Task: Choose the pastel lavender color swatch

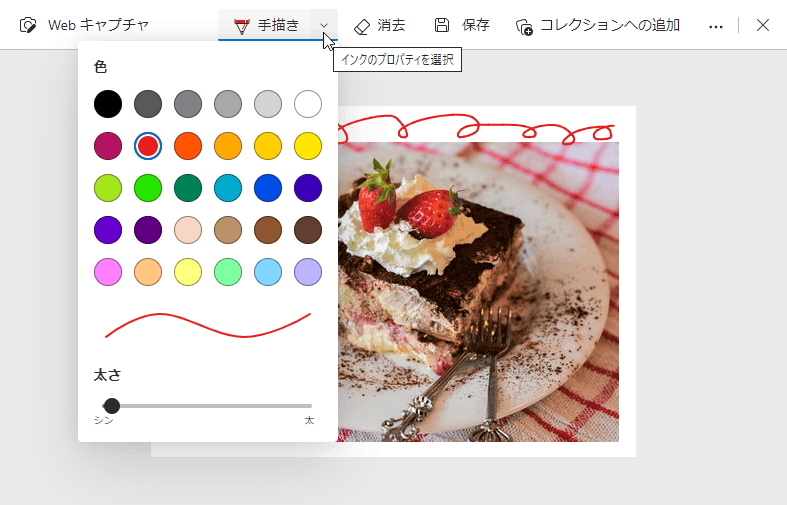Action: [308, 272]
